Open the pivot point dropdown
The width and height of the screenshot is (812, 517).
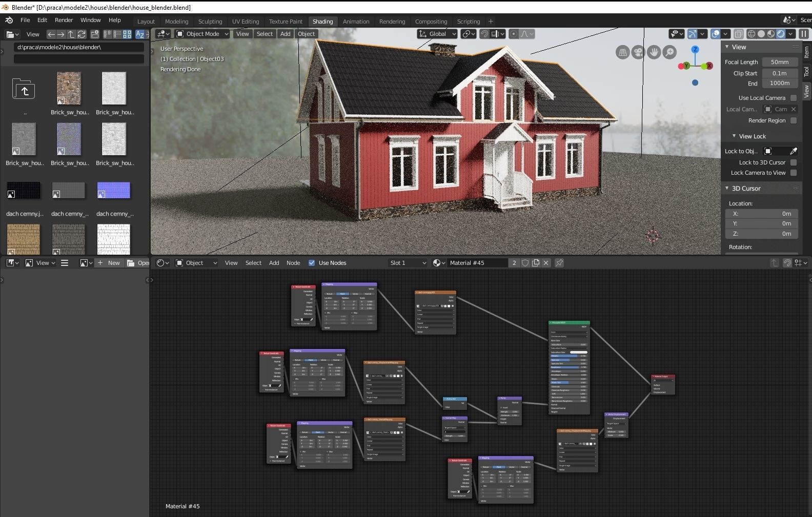coord(469,34)
